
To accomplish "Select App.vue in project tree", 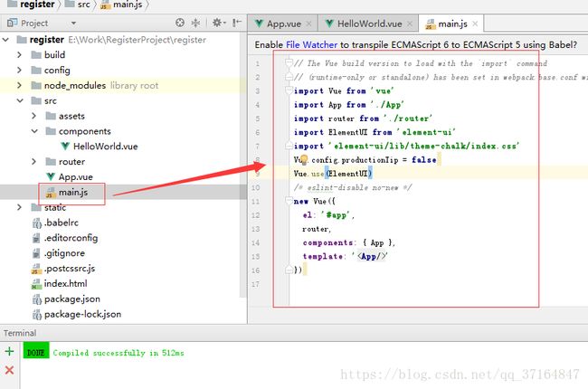I will pos(75,176).
